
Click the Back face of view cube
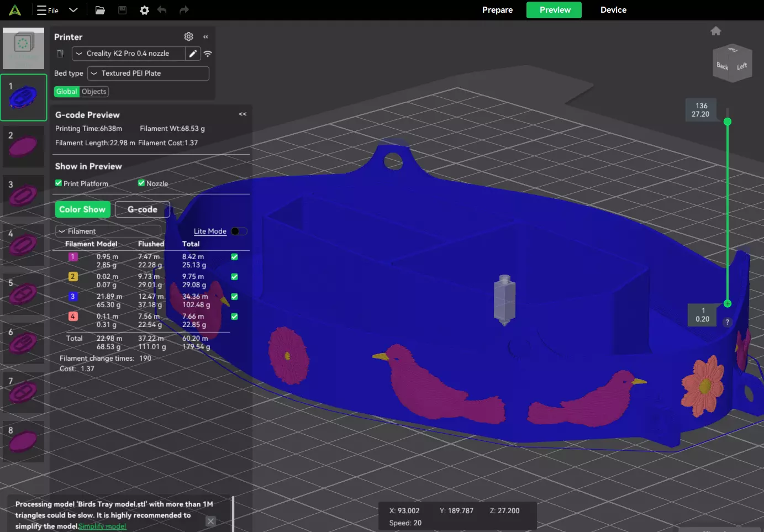[x=722, y=66]
